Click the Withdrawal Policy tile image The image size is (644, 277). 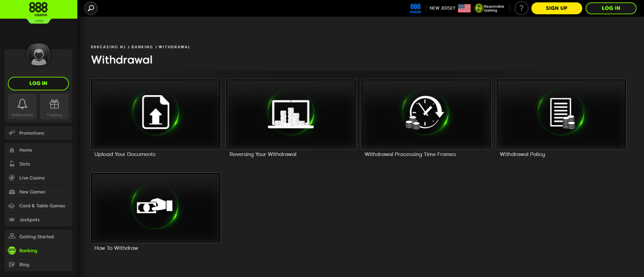pos(561,114)
